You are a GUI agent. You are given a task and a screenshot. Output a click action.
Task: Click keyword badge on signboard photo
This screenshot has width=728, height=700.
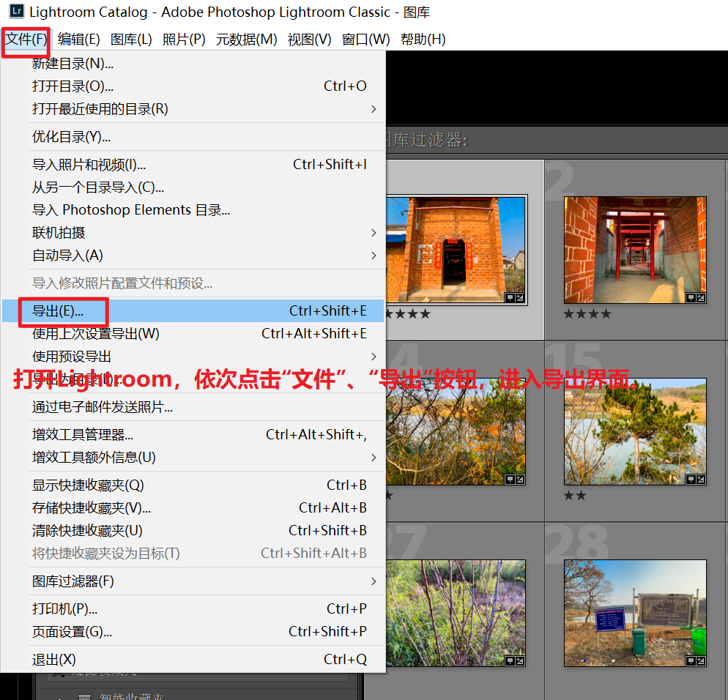click(x=691, y=661)
